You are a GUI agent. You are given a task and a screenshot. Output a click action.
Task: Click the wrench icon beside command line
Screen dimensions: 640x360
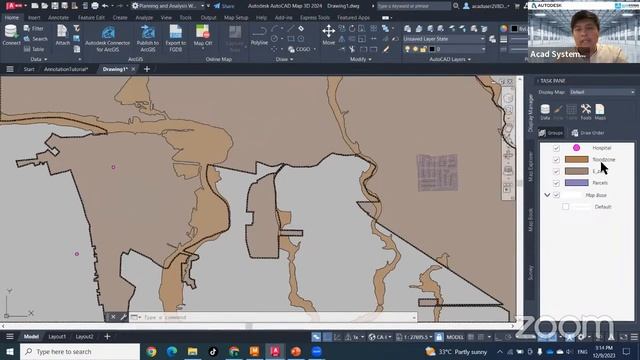coord(124,317)
